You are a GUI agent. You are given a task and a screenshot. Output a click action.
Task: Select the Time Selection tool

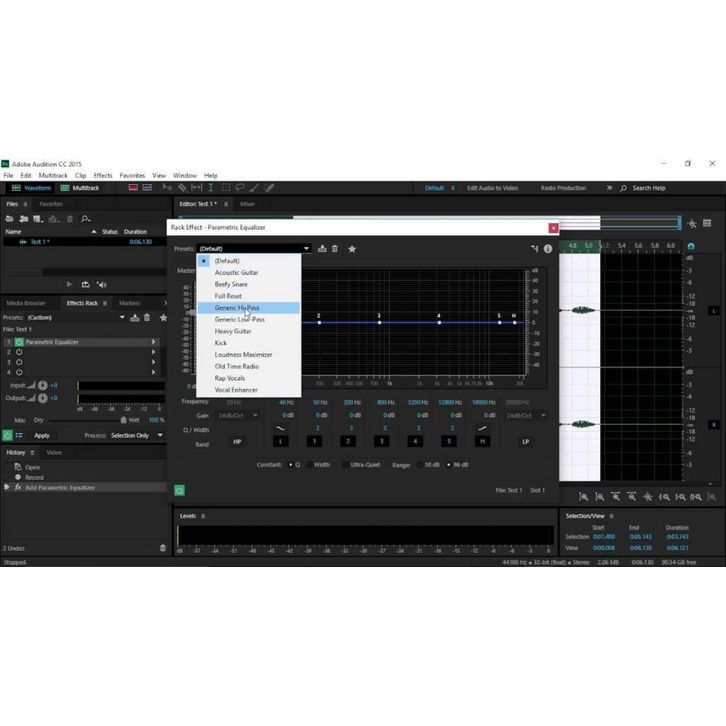pos(210,187)
